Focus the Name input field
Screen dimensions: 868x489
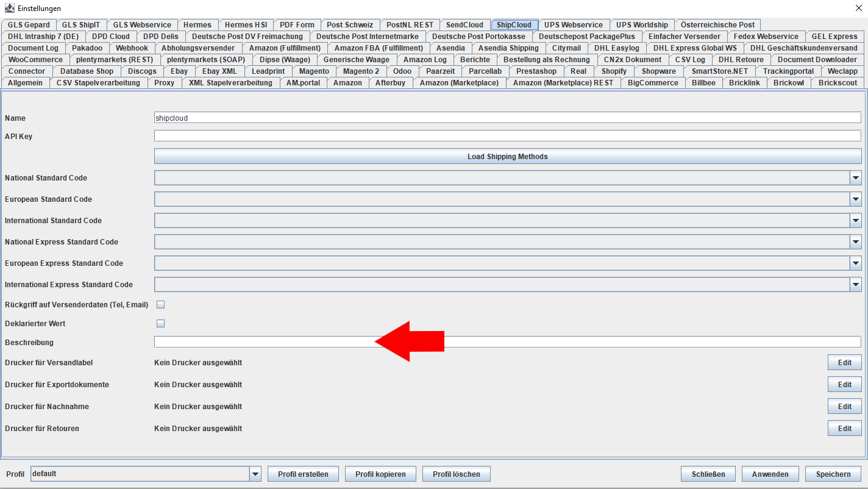tap(508, 118)
